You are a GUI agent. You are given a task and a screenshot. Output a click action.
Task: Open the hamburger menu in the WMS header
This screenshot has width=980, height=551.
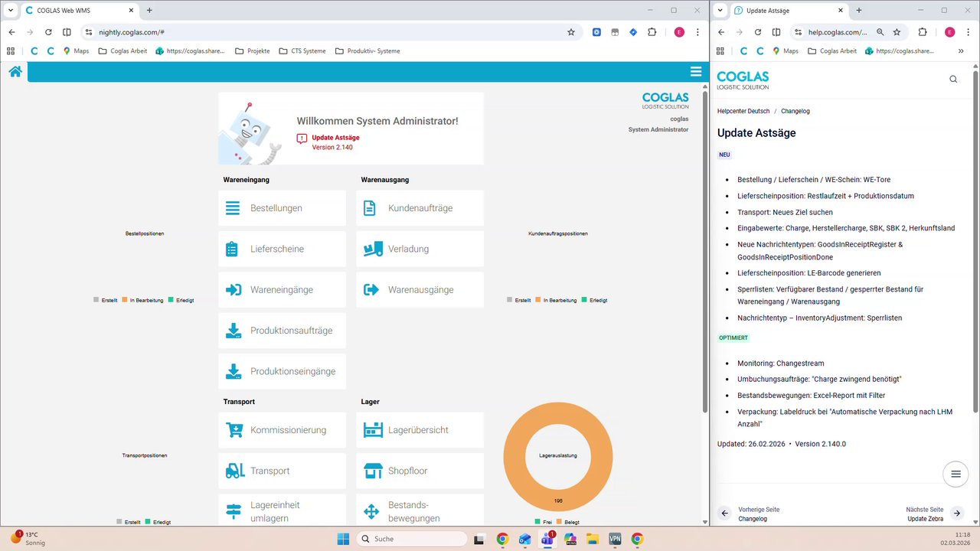pyautogui.click(x=696, y=71)
